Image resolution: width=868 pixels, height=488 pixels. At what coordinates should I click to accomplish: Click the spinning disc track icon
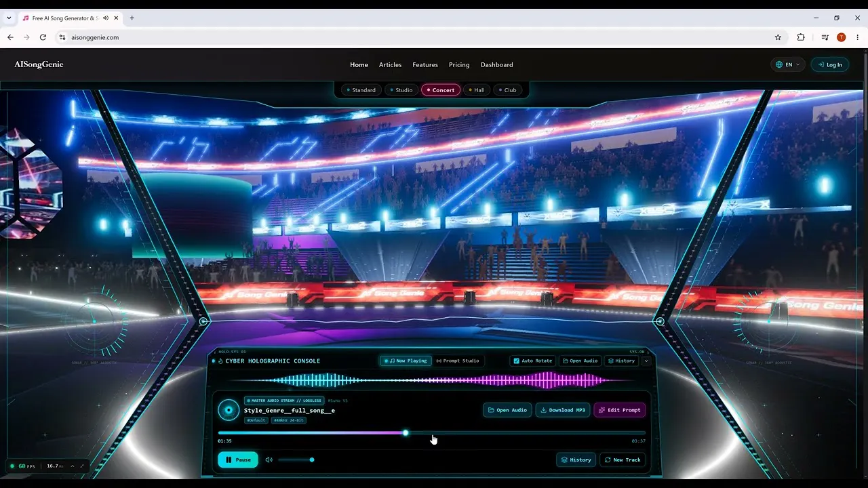(229, 410)
